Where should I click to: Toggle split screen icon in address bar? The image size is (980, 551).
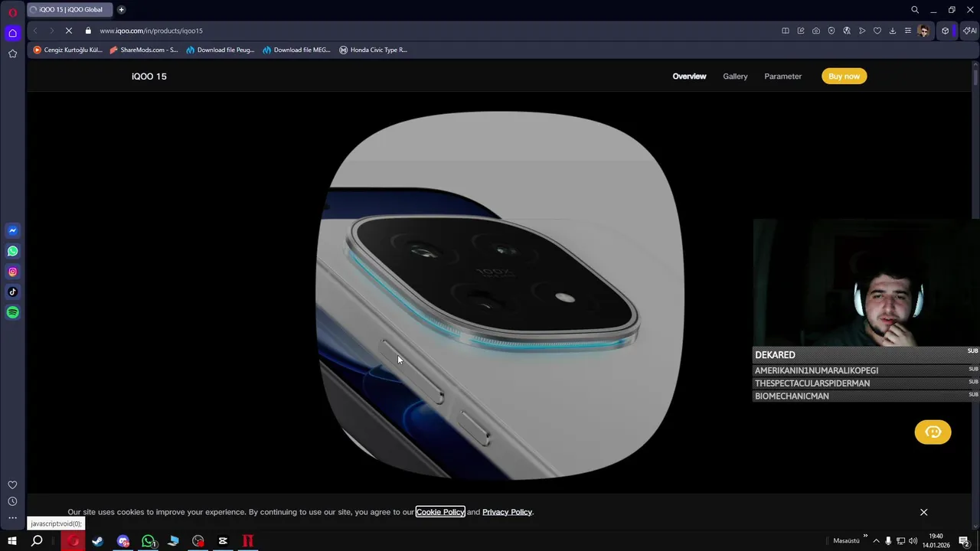click(x=786, y=31)
